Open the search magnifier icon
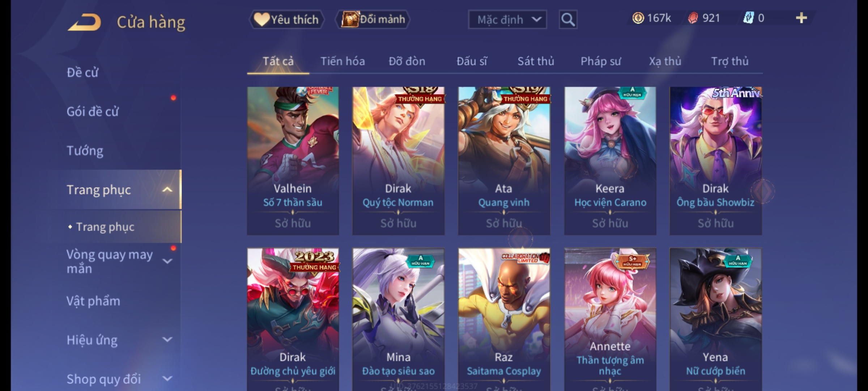Viewport: 868px width, 391px height. [568, 20]
